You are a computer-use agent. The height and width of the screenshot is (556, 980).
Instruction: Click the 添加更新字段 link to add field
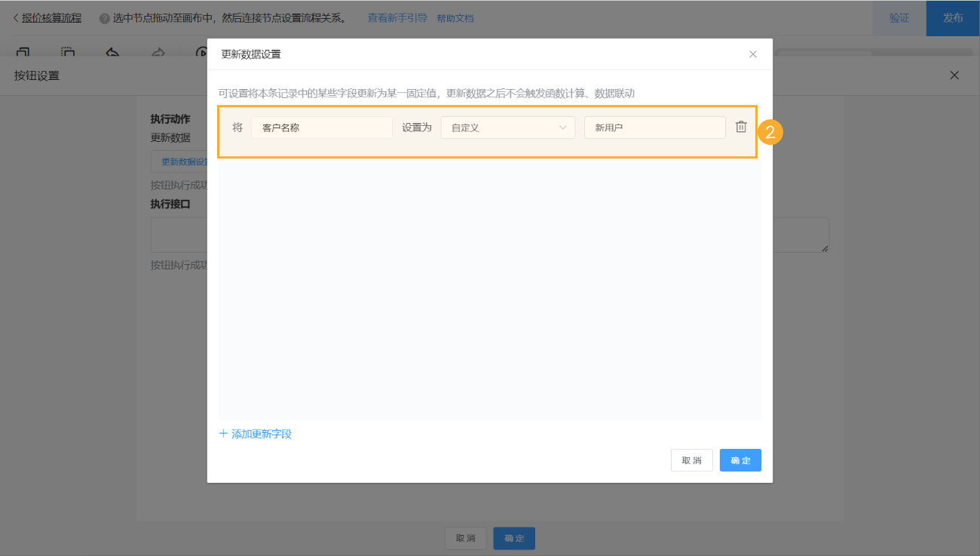(256, 433)
